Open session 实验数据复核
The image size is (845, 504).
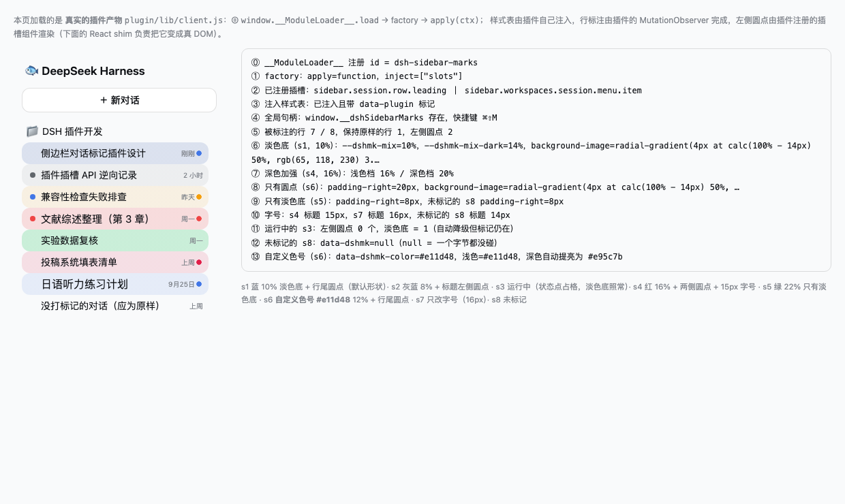pyautogui.click(x=115, y=240)
